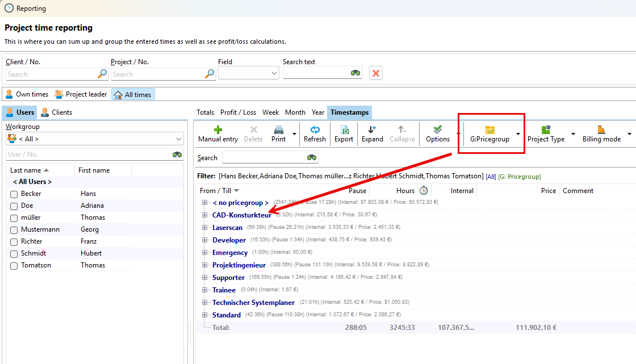636x364 pixels.
Task: Show All times view
Action: (x=133, y=95)
